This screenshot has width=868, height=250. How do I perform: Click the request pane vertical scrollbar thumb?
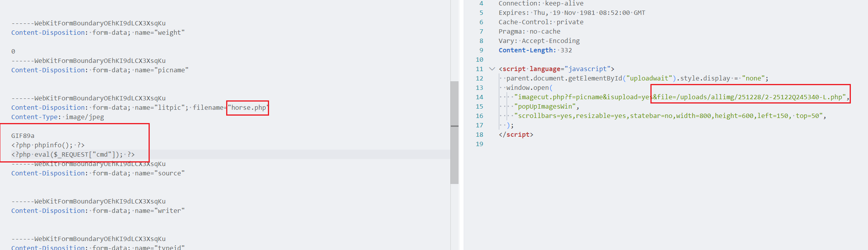coord(454,132)
